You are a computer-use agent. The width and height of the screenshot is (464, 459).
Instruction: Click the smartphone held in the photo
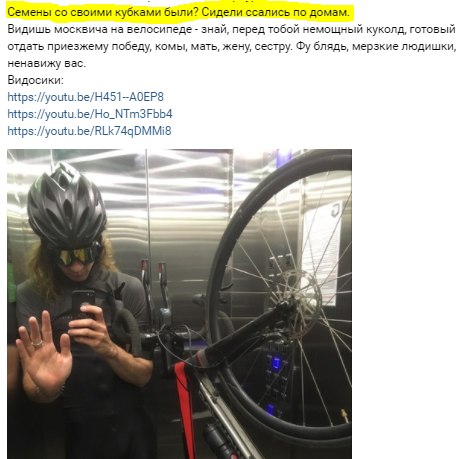[x=83, y=307]
